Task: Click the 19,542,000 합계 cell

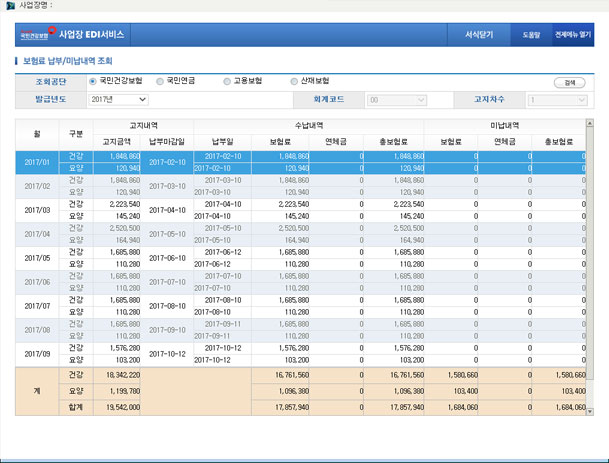Action: point(117,407)
